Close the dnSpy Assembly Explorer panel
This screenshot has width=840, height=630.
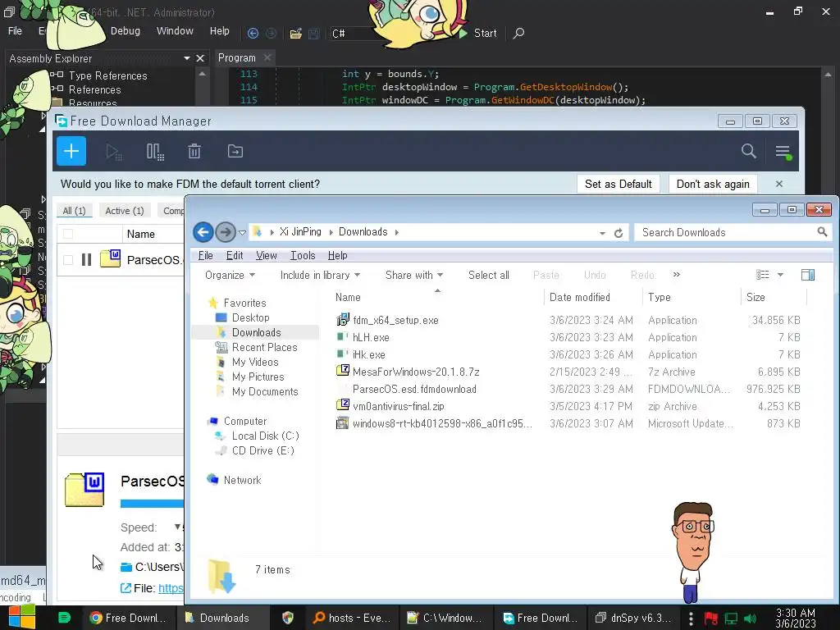coord(200,58)
